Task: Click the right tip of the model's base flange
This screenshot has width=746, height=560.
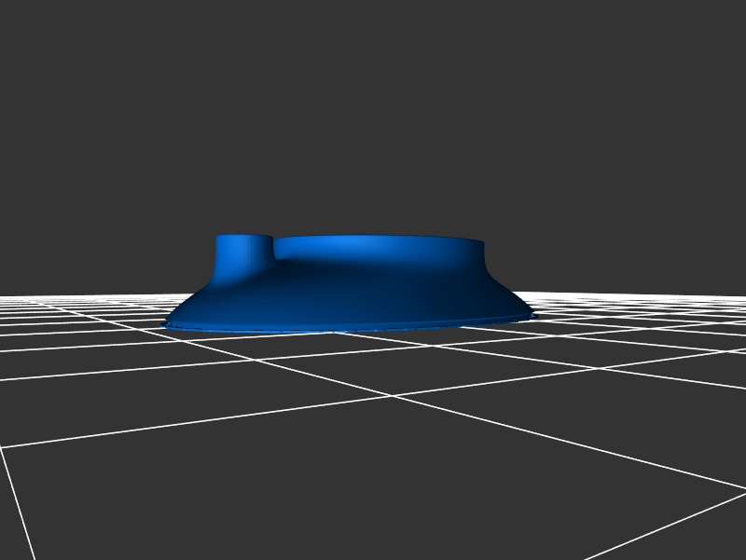Action: pos(533,317)
